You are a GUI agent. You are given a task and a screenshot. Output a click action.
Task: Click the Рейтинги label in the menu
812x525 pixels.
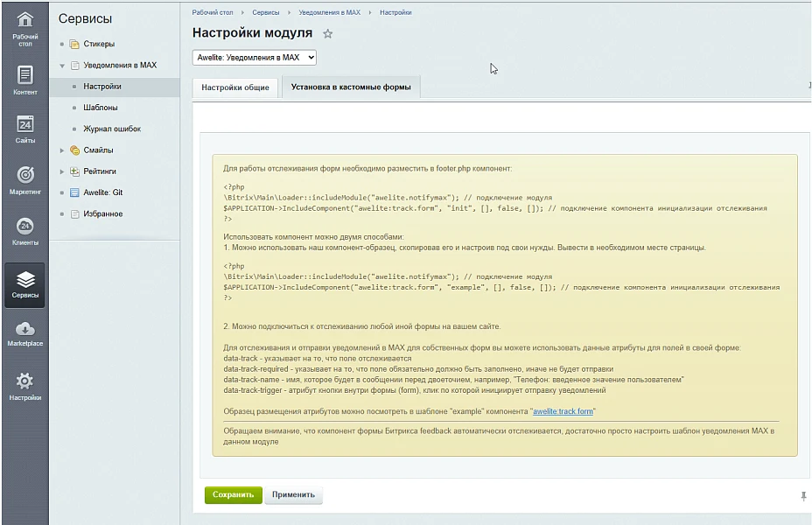click(x=100, y=171)
